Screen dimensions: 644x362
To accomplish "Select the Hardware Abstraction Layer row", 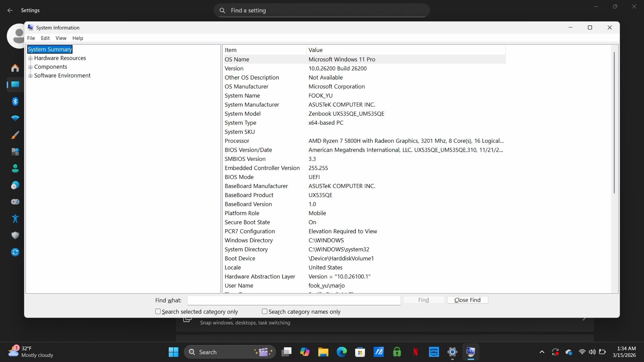I will [x=364, y=277].
